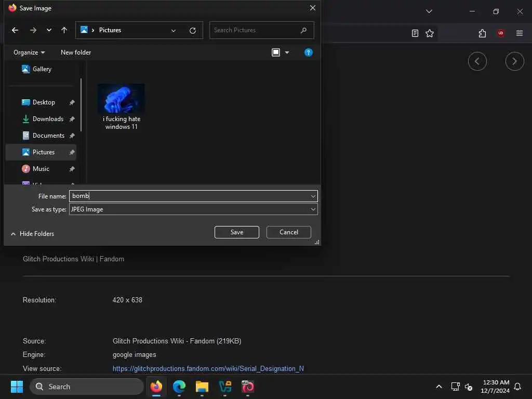Go up one folder level
Screen dimensions: 532x399
[64, 30]
